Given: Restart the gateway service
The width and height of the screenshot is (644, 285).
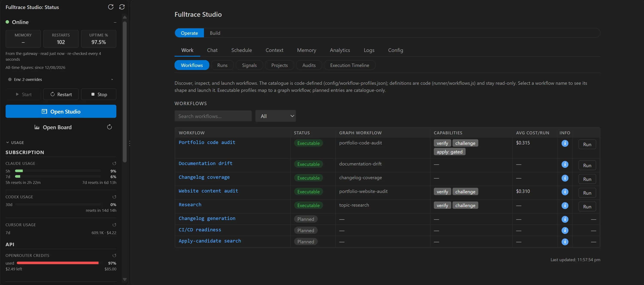Looking at the screenshot, I should [x=61, y=94].
